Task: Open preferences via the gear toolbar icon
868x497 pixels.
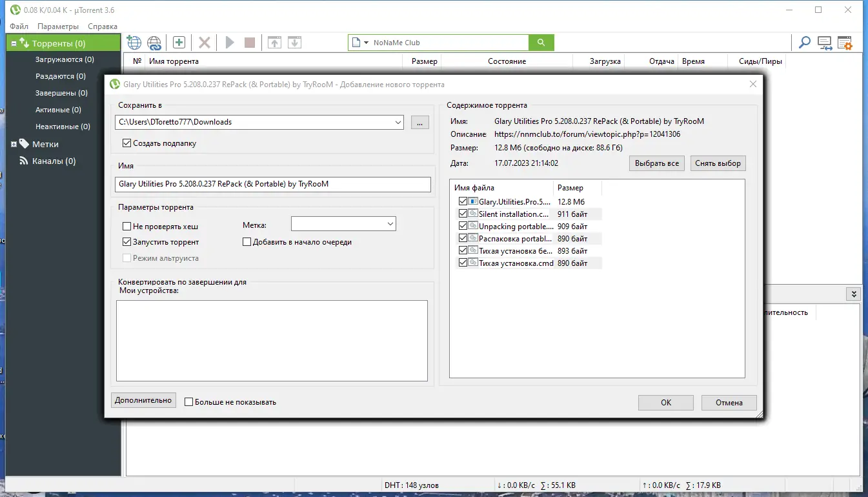Action: point(845,43)
